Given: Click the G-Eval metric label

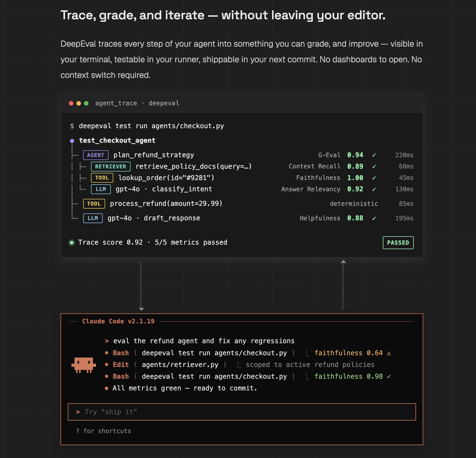Looking at the screenshot, I should point(329,155).
